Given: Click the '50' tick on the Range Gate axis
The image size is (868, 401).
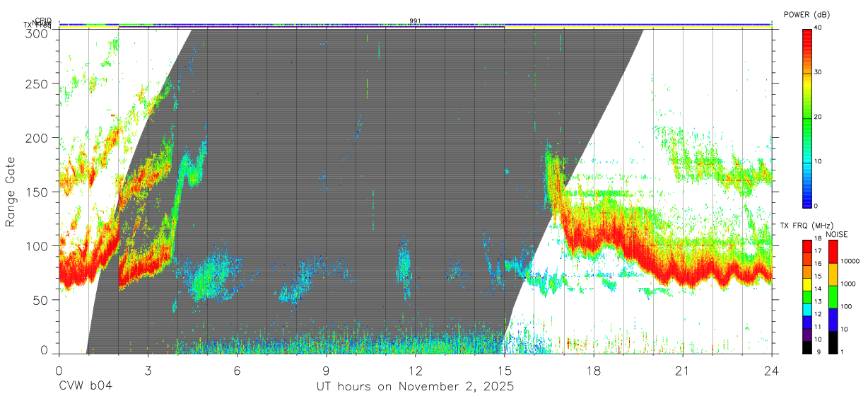Looking at the screenshot, I should click(41, 299).
